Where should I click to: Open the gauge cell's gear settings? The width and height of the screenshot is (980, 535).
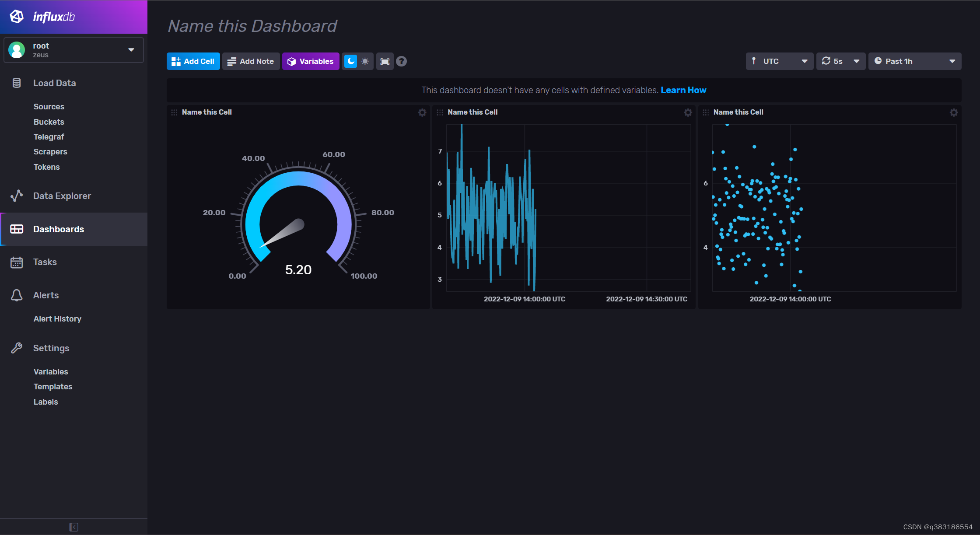click(x=422, y=112)
